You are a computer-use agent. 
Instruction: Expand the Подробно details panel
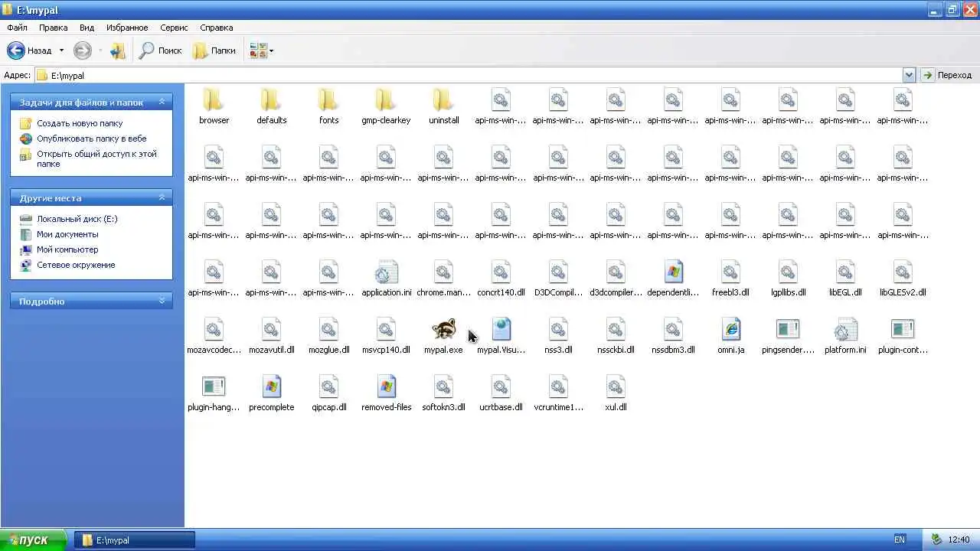pos(162,301)
